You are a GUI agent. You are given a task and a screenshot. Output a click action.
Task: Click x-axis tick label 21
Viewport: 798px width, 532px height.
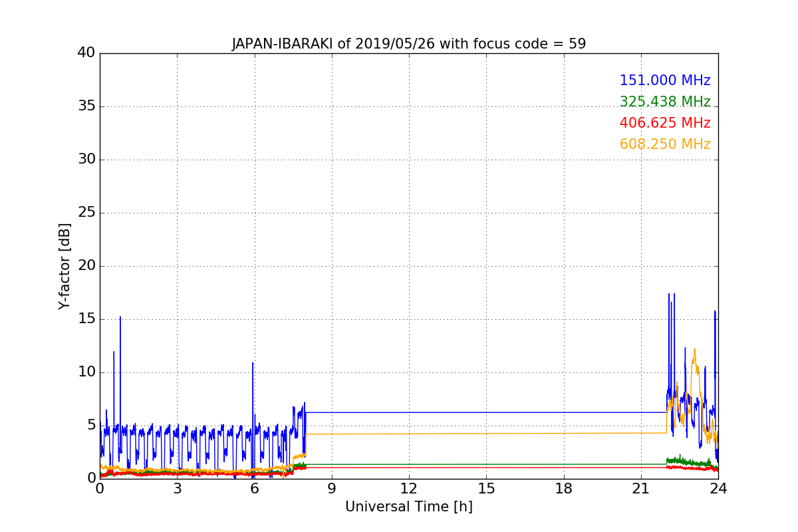(x=641, y=489)
